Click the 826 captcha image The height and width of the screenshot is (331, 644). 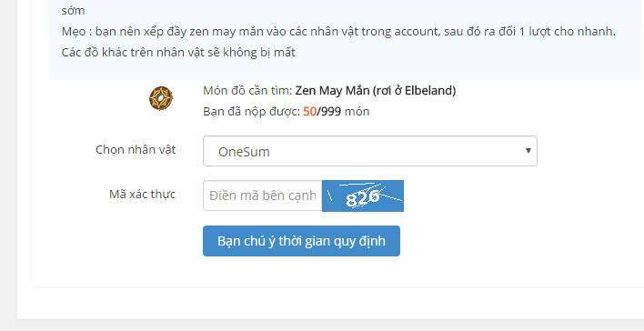coord(363,196)
